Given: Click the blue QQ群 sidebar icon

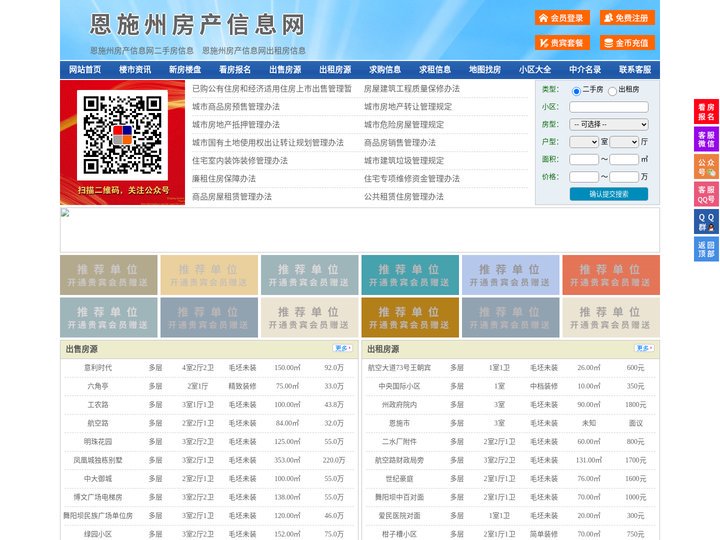Looking at the screenshot, I should pyautogui.click(x=706, y=222).
